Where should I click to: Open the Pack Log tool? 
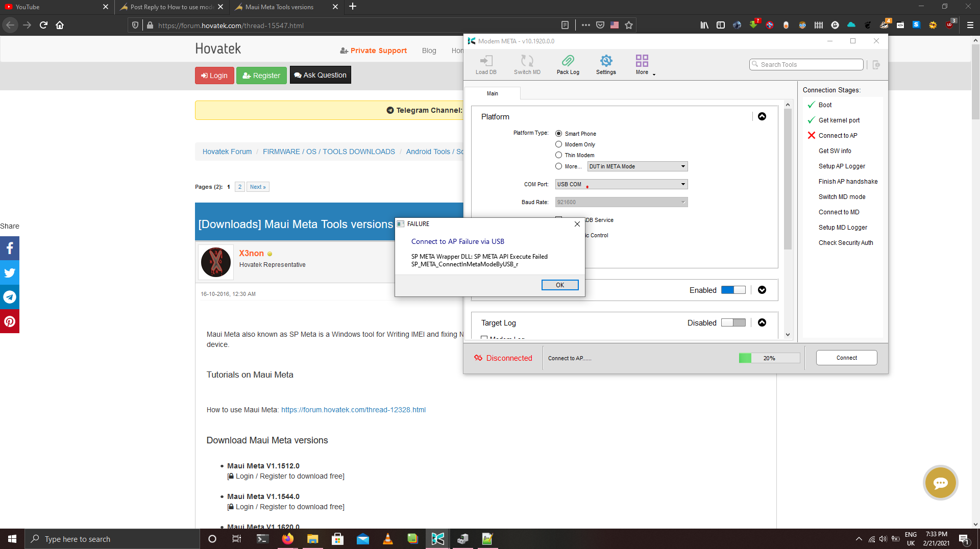pyautogui.click(x=568, y=64)
